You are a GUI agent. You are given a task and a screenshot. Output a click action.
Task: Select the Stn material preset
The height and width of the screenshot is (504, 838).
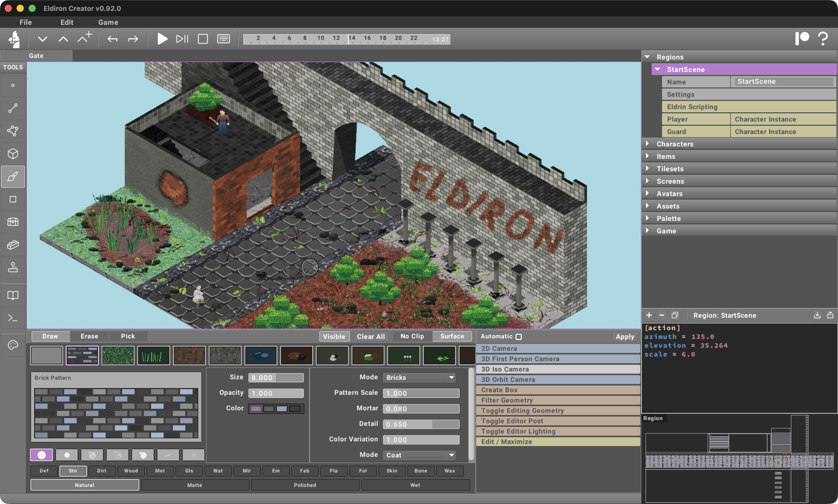point(73,471)
